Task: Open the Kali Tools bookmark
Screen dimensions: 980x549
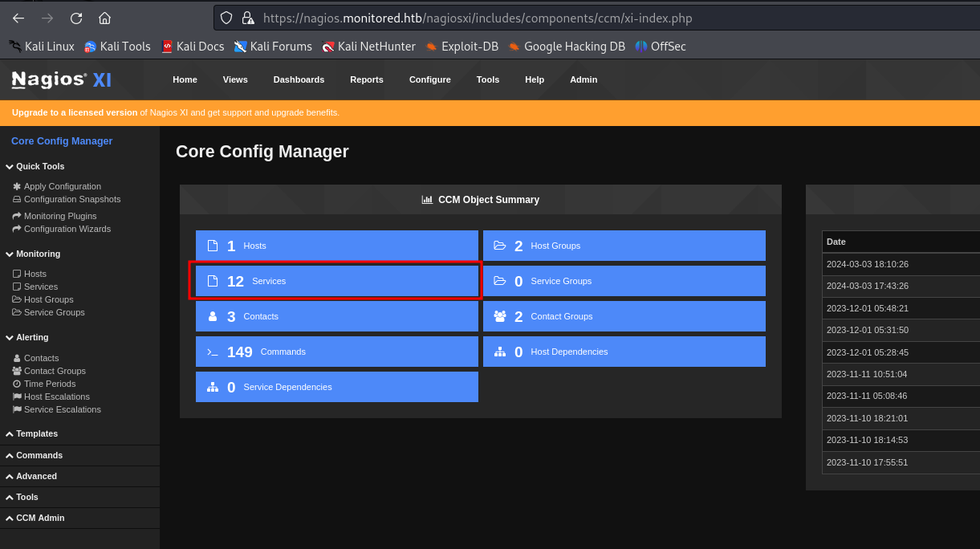Action: tap(117, 47)
